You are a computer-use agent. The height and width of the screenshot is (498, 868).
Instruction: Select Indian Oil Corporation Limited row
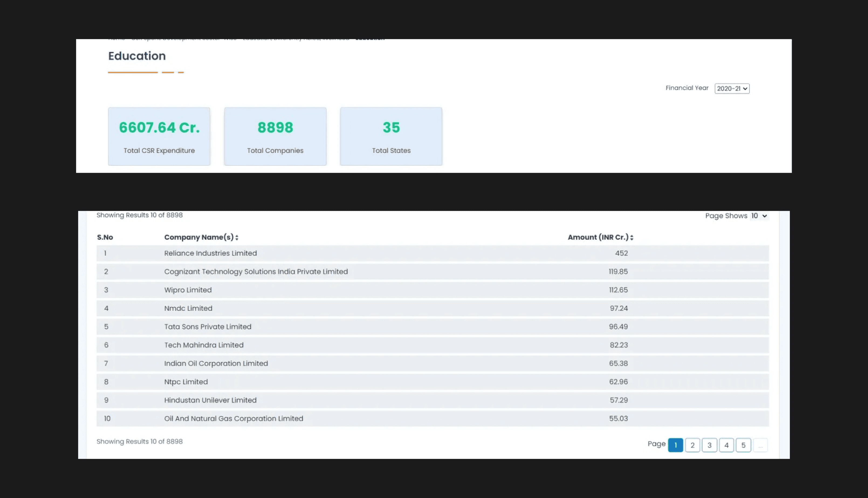click(216, 363)
